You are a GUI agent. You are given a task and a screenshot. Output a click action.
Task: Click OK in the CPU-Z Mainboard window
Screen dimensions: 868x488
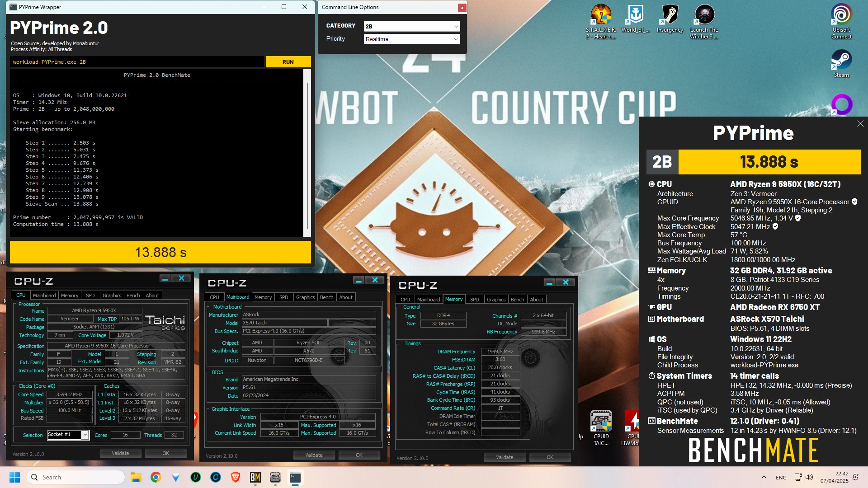tap(359, 455)
